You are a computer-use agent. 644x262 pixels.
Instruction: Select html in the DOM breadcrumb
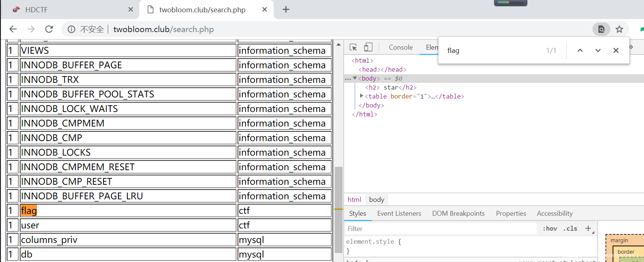(x=354, y=200)
